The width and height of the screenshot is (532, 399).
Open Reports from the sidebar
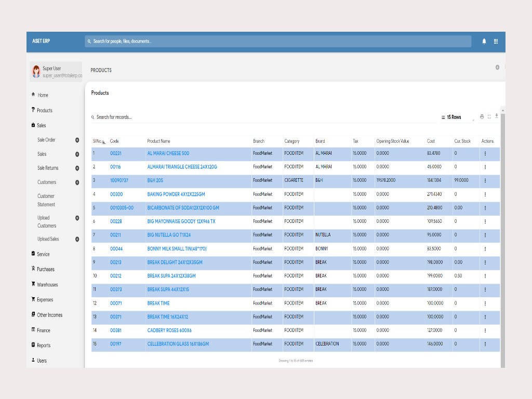[x=43, y=345]
